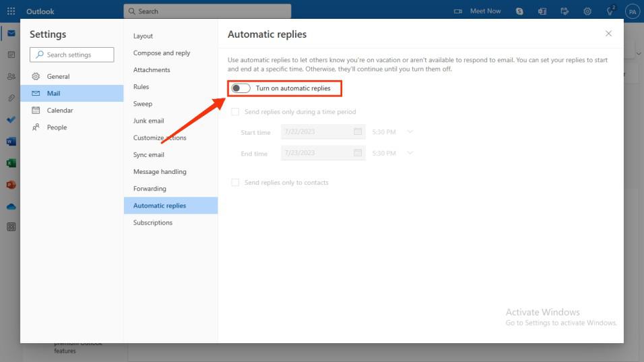
Task: Open the To Do checkmark icon
Action: [11, 119]
